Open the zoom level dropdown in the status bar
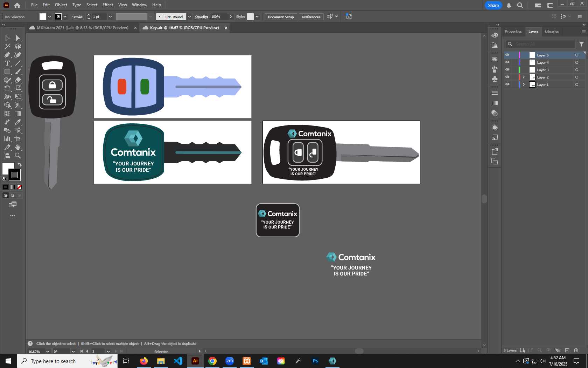This screenshot has width=588, height=368. pos(48,352)
